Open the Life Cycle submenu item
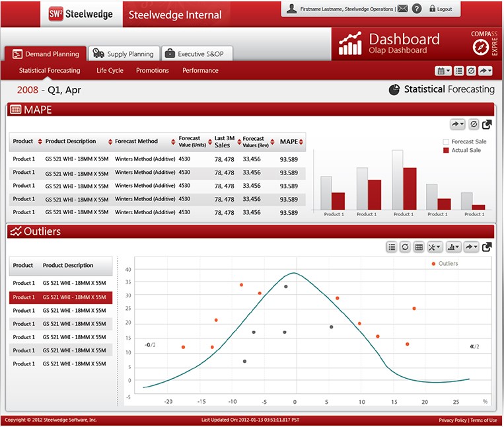Viewport: 504px width, 427px height. (110, 71)
